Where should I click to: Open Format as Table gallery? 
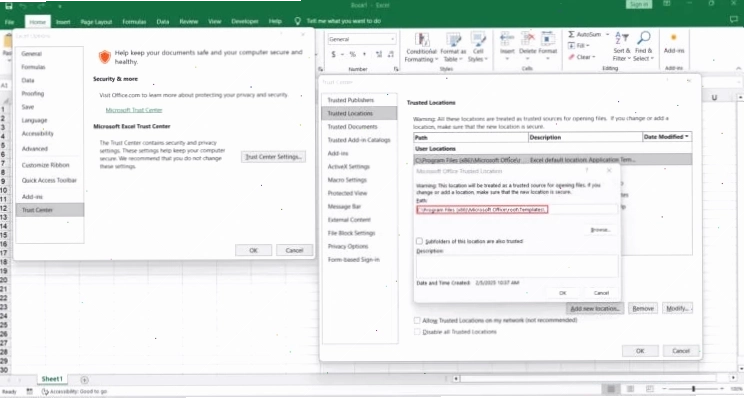tap(453, 46)
